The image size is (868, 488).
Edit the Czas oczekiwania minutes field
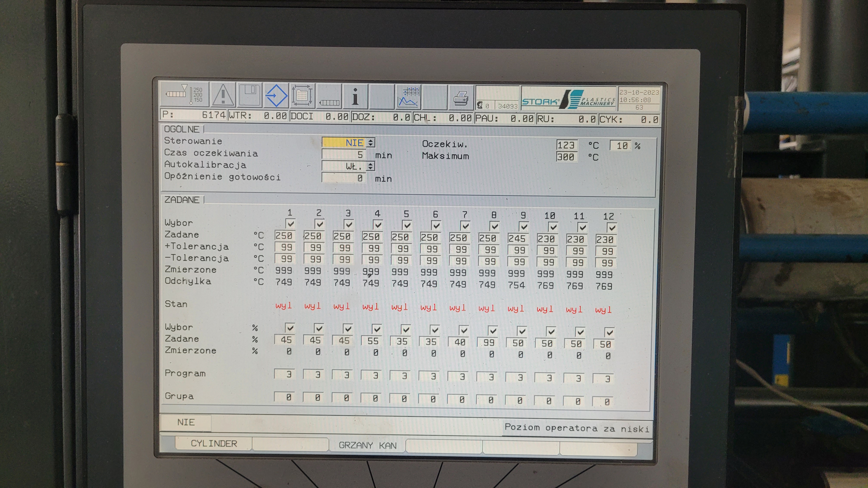(344, 154)
